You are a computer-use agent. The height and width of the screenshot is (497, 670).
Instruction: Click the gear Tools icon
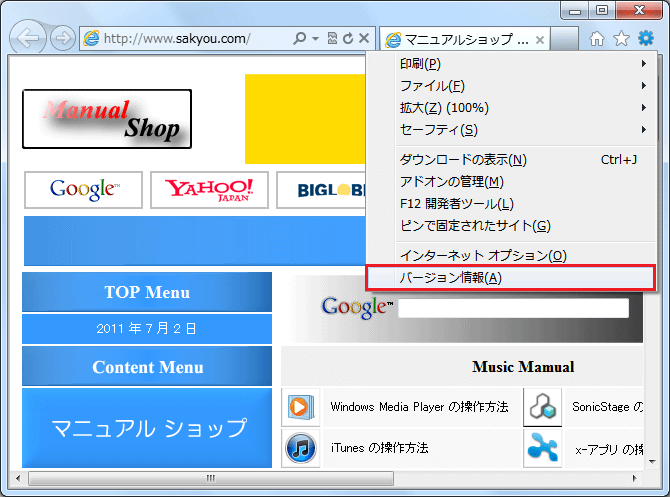tap(646, 39)
